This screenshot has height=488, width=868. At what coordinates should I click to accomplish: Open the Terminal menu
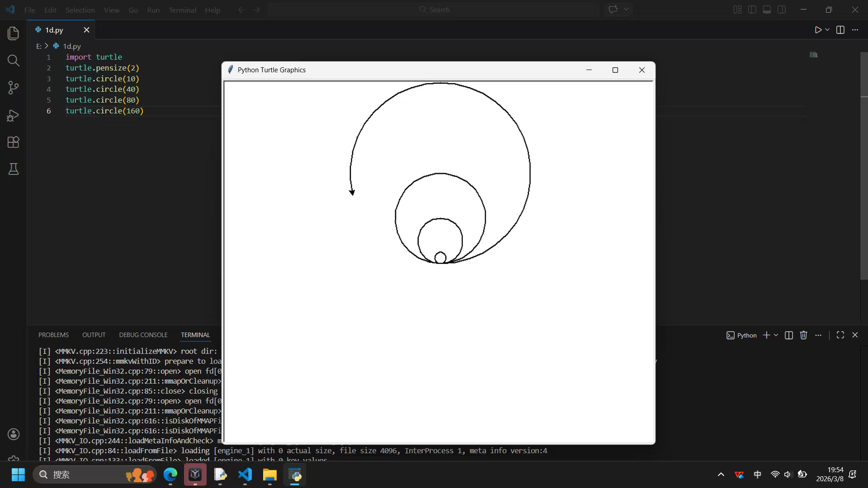[182, 10]
